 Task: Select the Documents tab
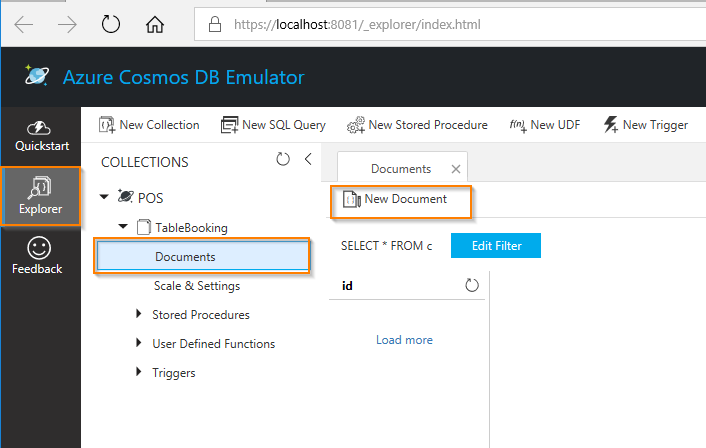coord(400,169)
